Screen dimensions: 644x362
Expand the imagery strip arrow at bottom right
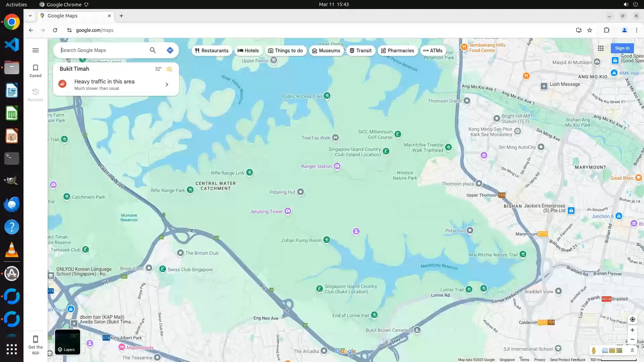[632, 350]
